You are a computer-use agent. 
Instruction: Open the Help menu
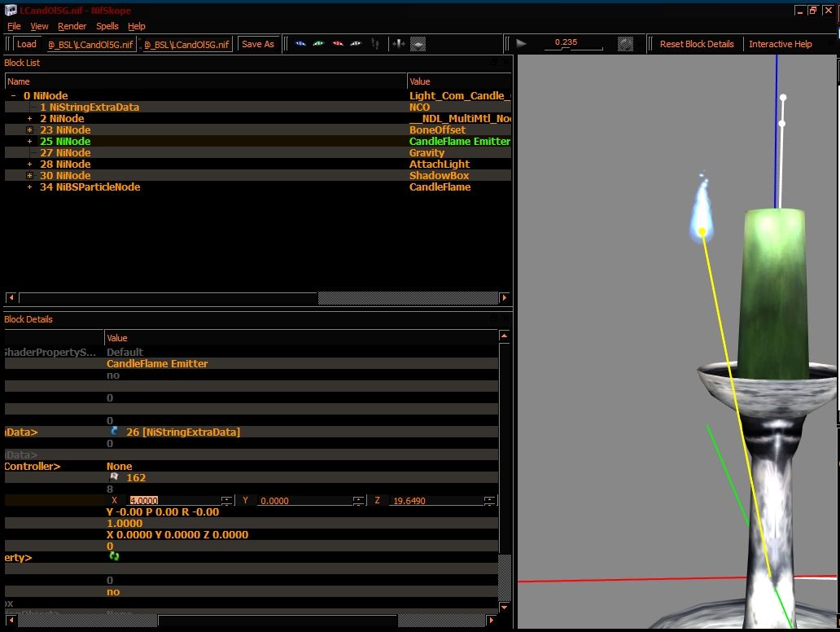(137, 26)
